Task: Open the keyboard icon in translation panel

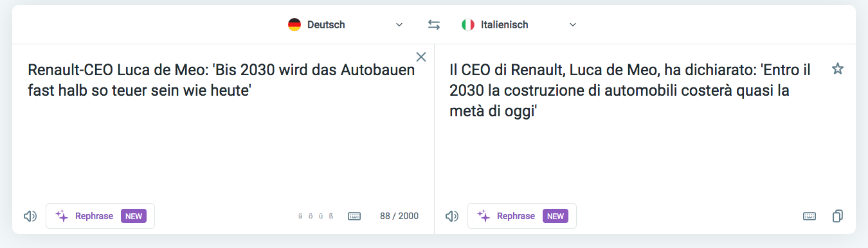Action: (x=809, y=216)
